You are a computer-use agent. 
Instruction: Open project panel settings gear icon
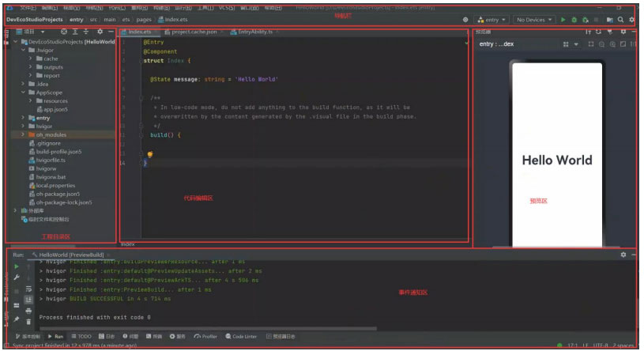[100, 32]
